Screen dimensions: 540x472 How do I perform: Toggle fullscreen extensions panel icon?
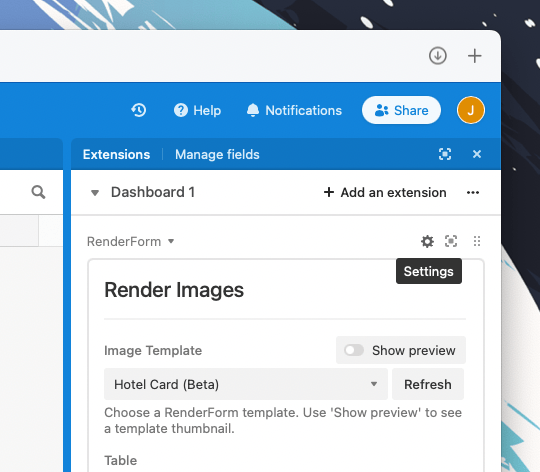pos(445,154)
